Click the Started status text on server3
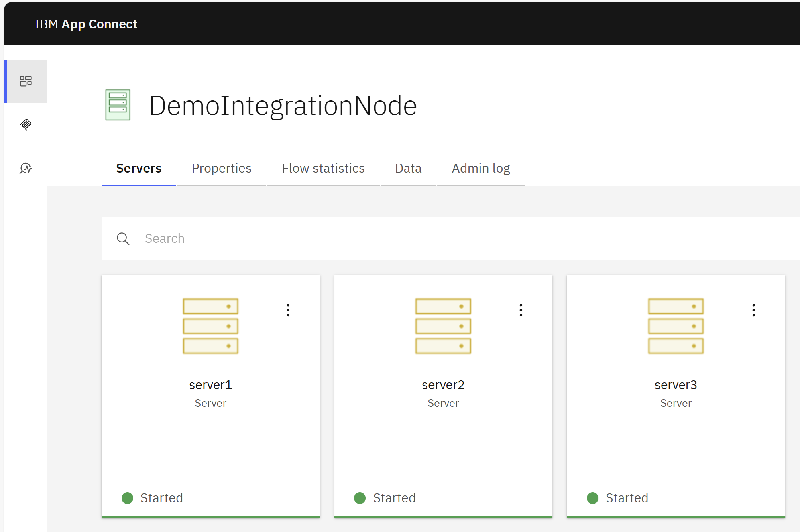 click(627, 498)
